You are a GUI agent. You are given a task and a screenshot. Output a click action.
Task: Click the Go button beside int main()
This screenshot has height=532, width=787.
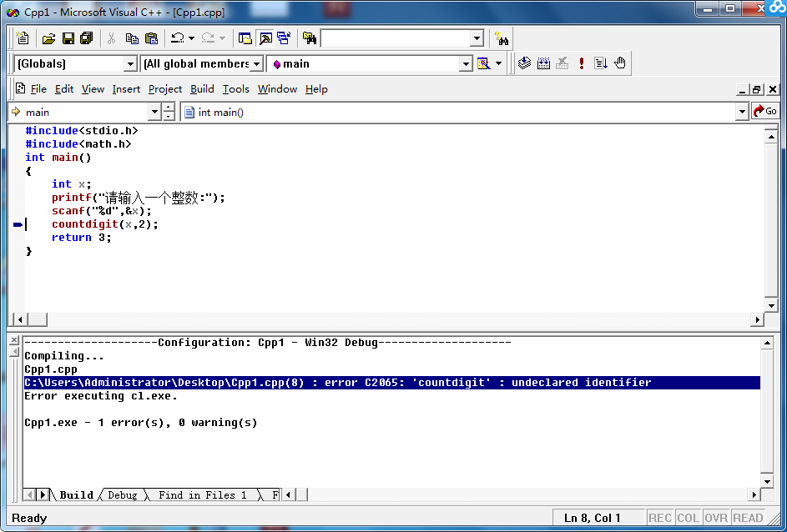point(765,111)
